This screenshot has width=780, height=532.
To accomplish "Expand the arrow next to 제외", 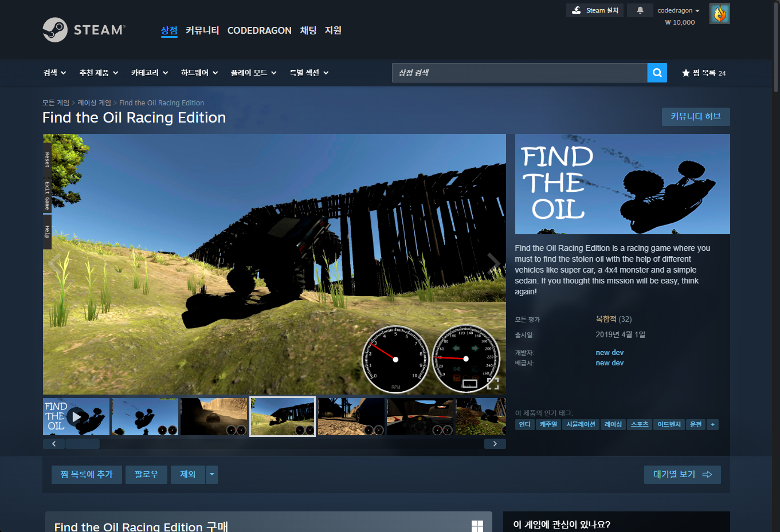I will click(211, 474).
